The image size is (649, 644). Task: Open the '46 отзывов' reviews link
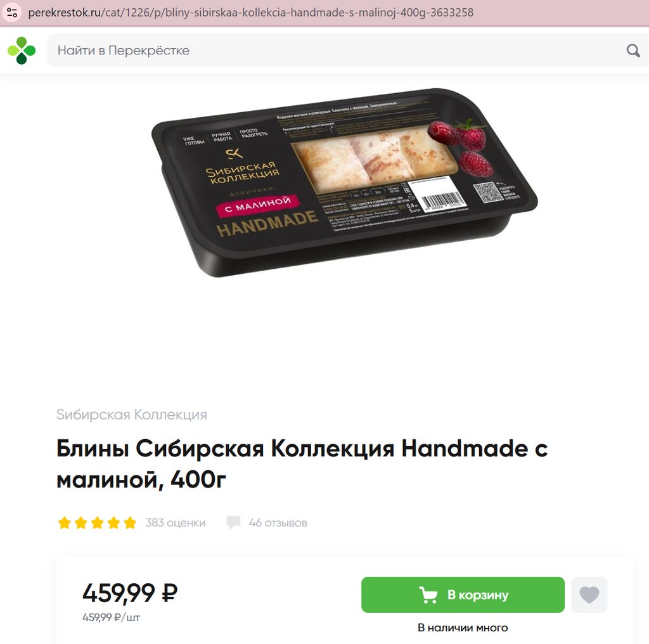278,523
